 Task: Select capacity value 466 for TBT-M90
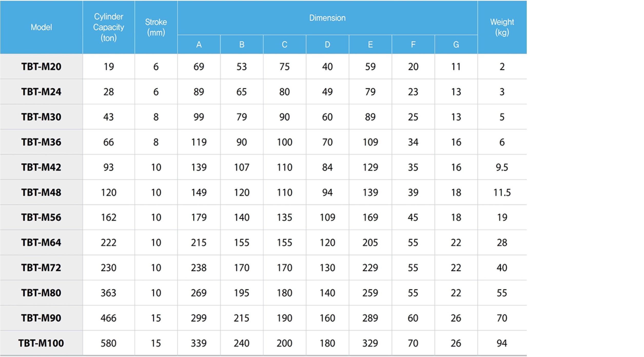pyautogui.click(x=109, y=318)
